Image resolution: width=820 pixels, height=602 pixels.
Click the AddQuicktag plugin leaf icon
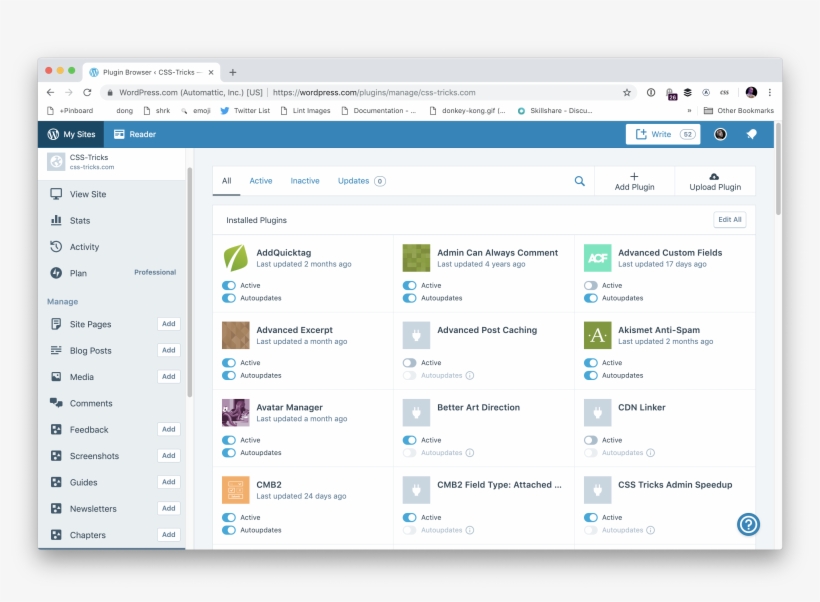[x=235, y=258]
